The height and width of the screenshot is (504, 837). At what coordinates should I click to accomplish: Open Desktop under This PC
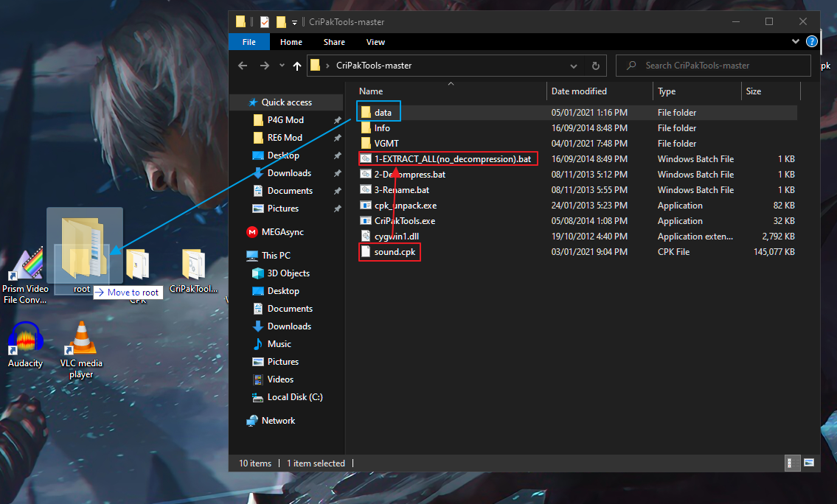pos(283,291)
